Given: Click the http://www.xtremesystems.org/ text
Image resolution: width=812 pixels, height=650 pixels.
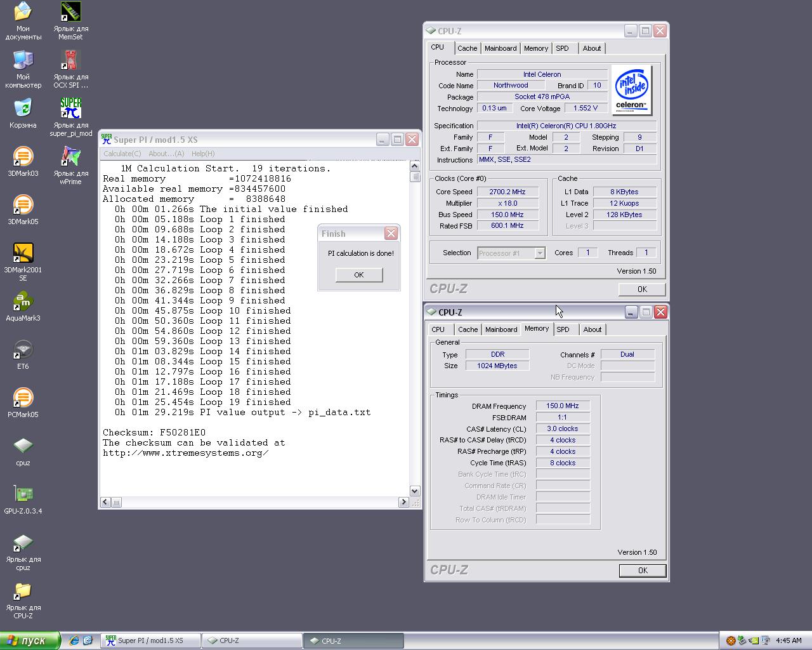Looking at the screenshot, I should coord(185,453).
